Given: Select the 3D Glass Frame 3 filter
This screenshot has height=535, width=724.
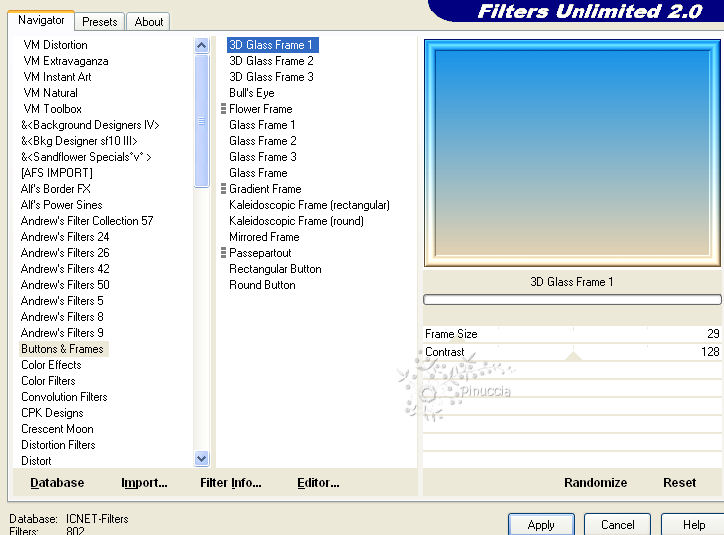Looking at the screenshot, I should [x=271, y=77].
